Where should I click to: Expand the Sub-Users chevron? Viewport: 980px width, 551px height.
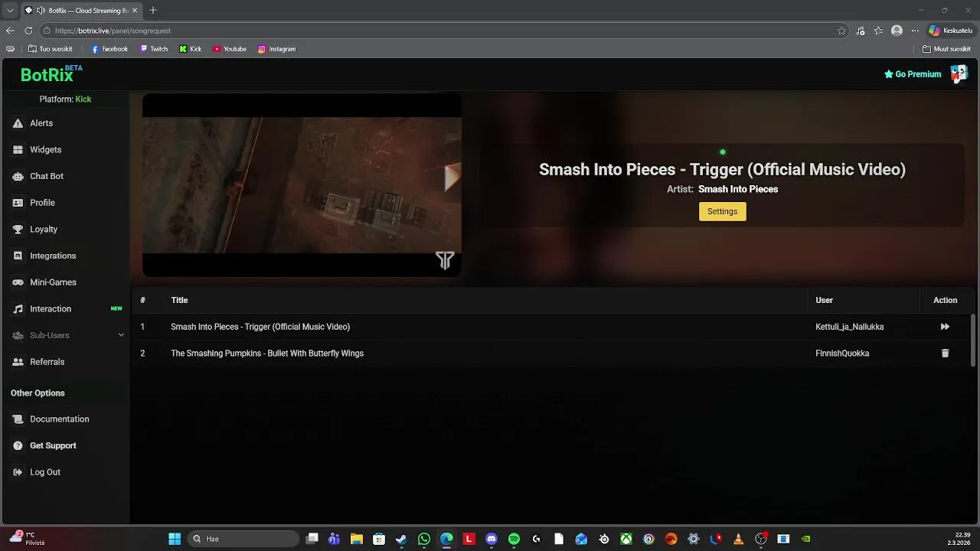coord(121,335)
